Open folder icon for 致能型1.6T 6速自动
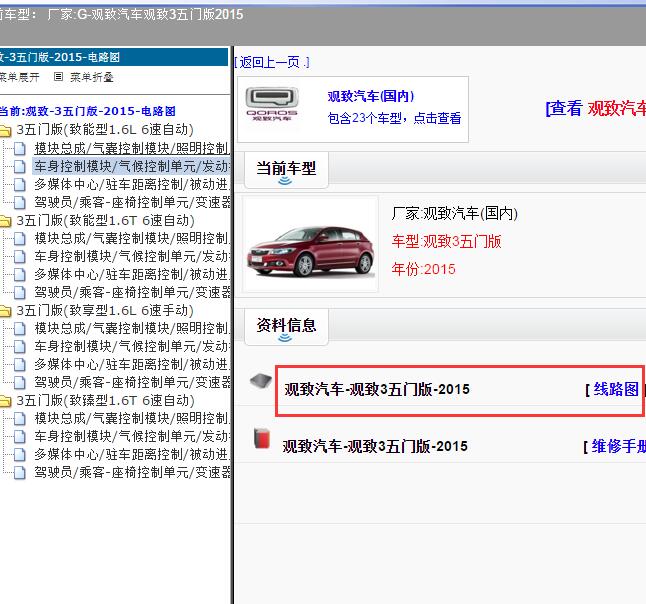The width and height of the screenshot is (646, 604). tap(5, 221)
